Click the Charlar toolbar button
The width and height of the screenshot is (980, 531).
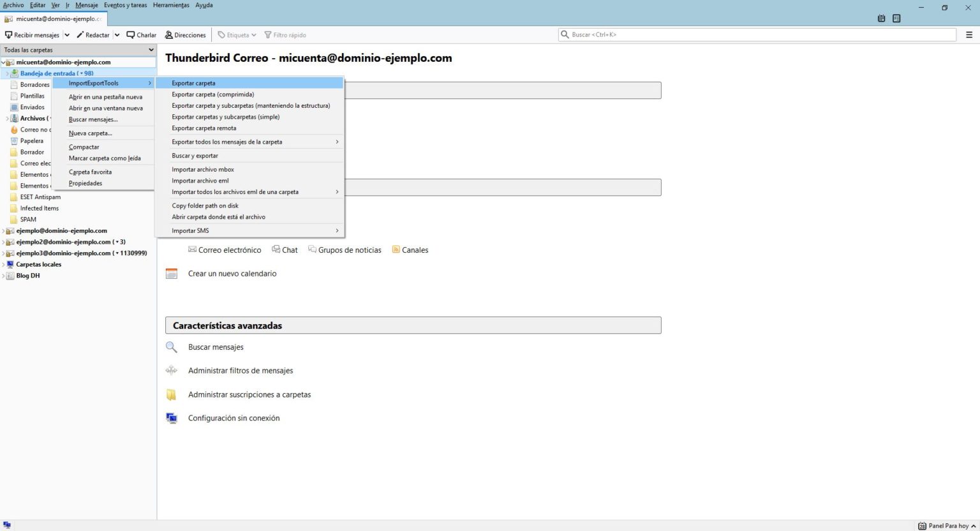coord(142,35)
